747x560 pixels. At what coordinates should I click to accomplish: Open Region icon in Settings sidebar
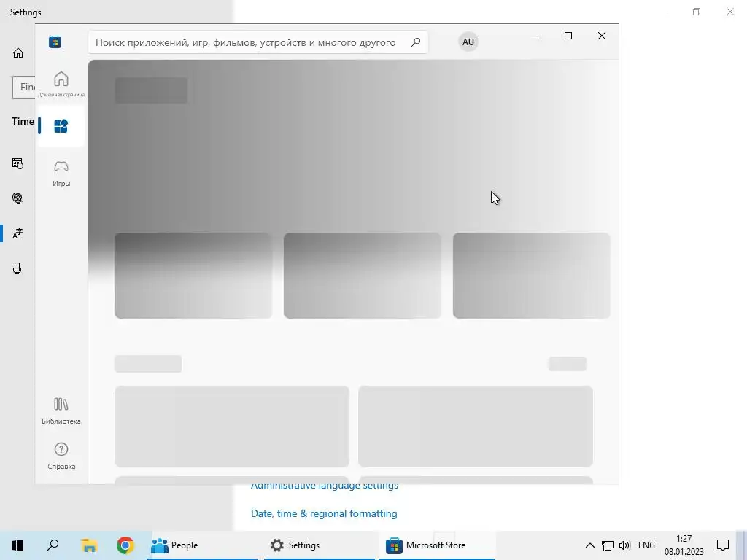18,198
